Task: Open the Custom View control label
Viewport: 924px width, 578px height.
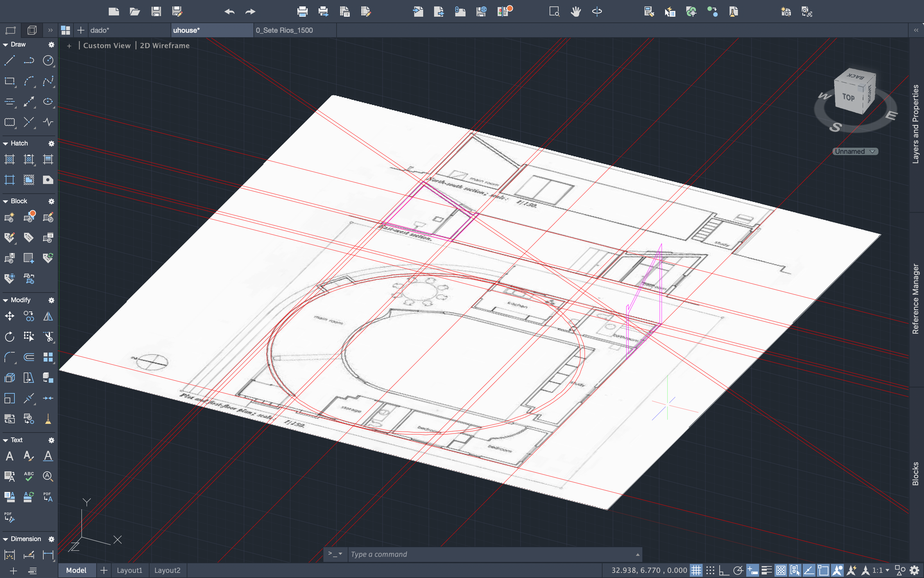Action: pyautogui.click(x=107, y=46)
